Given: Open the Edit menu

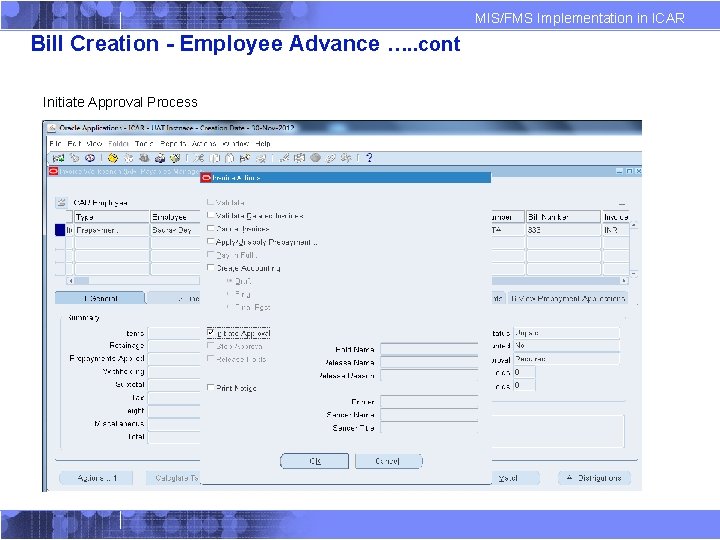Looking at the screenshot, I should point(74,144).
